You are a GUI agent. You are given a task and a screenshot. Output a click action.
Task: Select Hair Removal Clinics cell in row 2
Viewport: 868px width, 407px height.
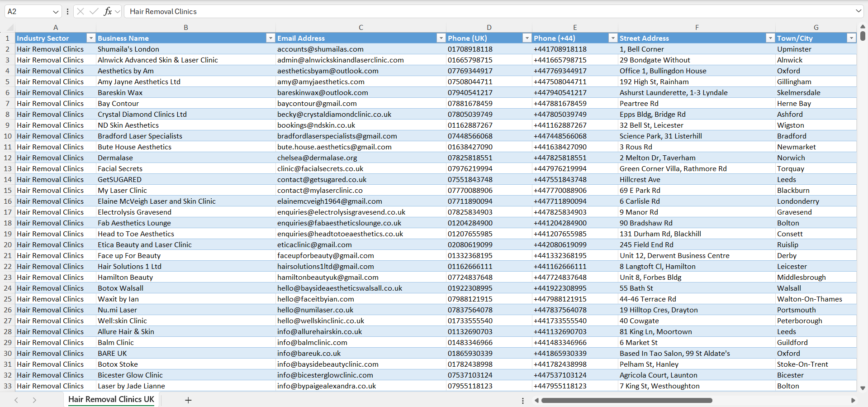(x=56, y=49)
